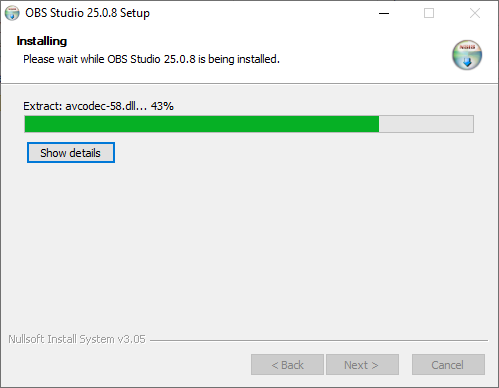The width and height of the screenshot is (499, 388).
Task: Click the installer icon in the title bar
Action: click(x=12, y=13)
